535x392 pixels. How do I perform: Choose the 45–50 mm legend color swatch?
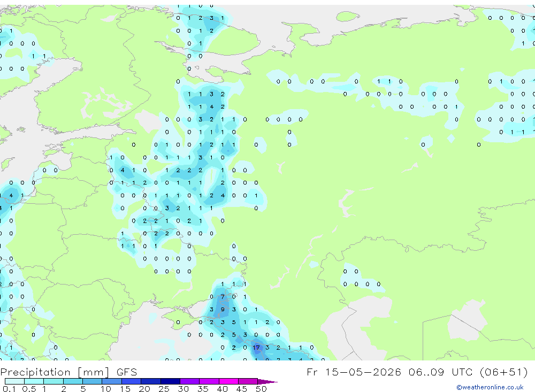[248, 381]
